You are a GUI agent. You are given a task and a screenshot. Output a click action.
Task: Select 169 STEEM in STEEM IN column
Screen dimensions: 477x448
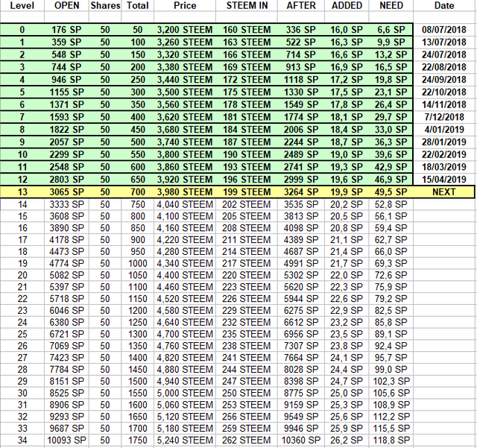(x=247, y=67)
